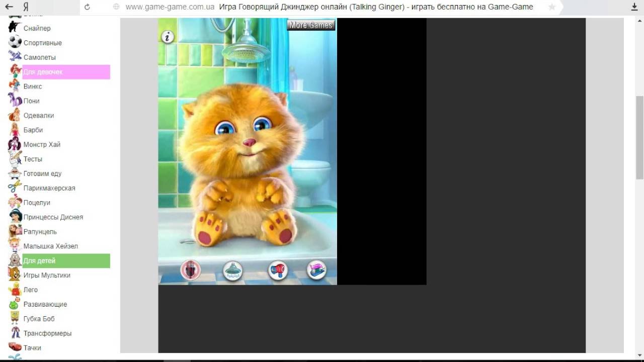The height and width of the screenshot is (362, 644).
Task: Click the fairy icon beside Винкс
Action: pyautogui.click(x=15, y=86)
